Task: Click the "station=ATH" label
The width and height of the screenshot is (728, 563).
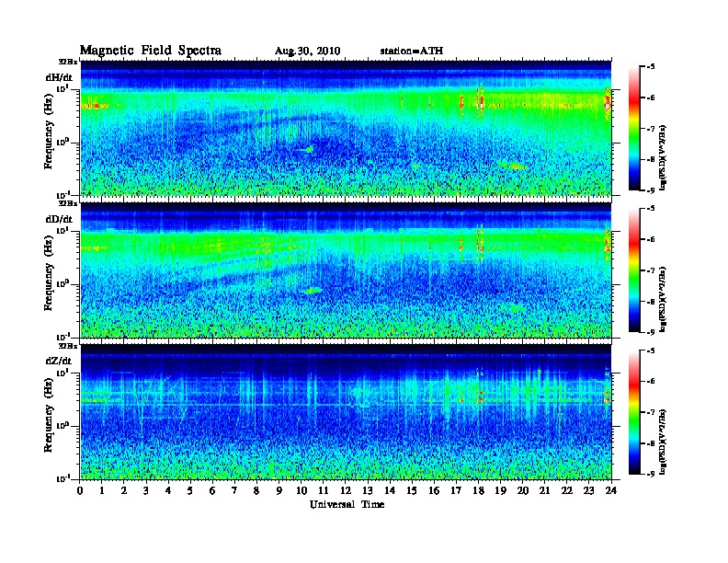Action: [412, 51]
